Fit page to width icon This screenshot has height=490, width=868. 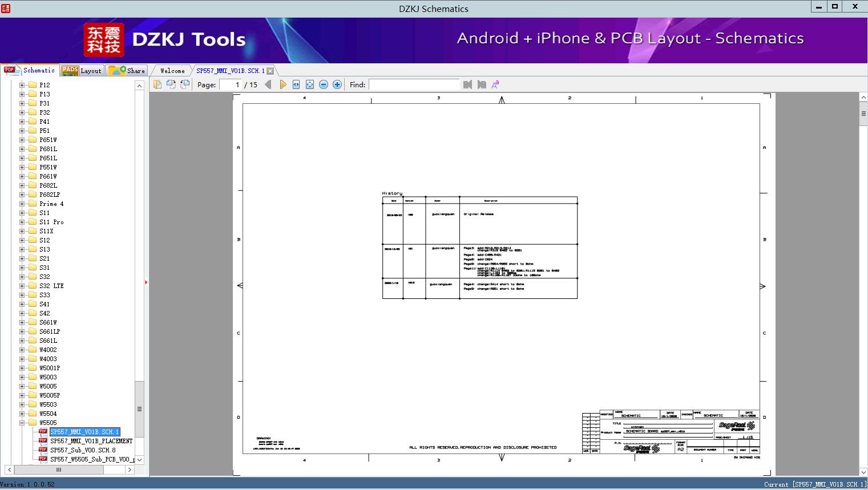tap(296, 84)
